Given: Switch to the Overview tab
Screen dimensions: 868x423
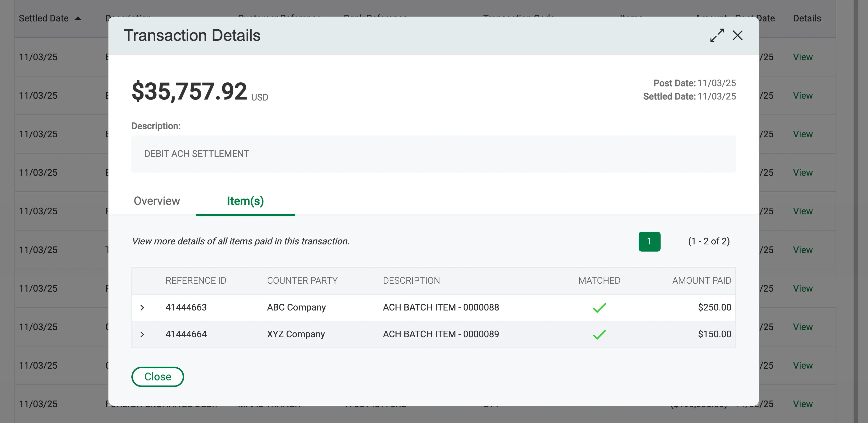Looking at the screenshot, I should tap(157, 201).
